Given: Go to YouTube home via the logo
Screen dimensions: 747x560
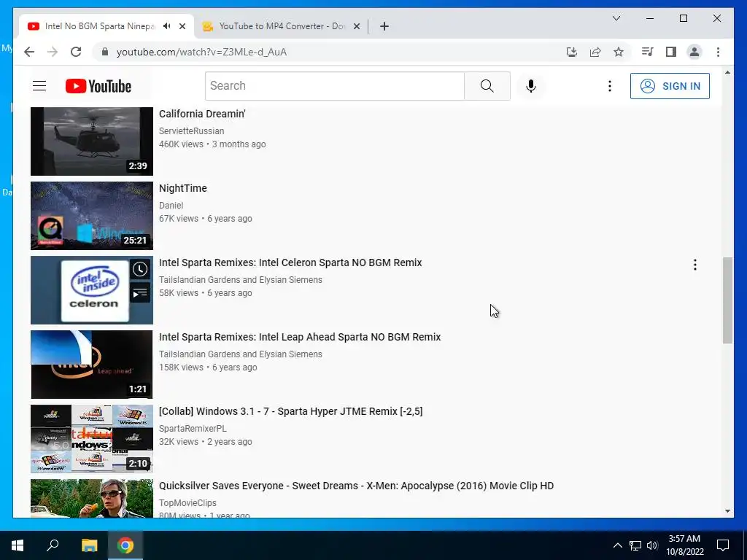Looking at the screenshot, I should [x=98, y=86].
